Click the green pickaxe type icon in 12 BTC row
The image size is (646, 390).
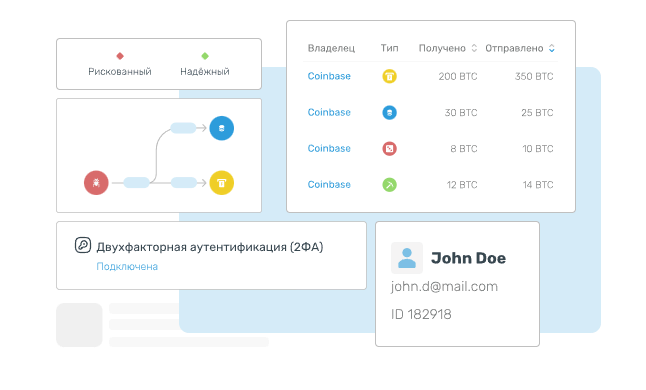[389, 184]
